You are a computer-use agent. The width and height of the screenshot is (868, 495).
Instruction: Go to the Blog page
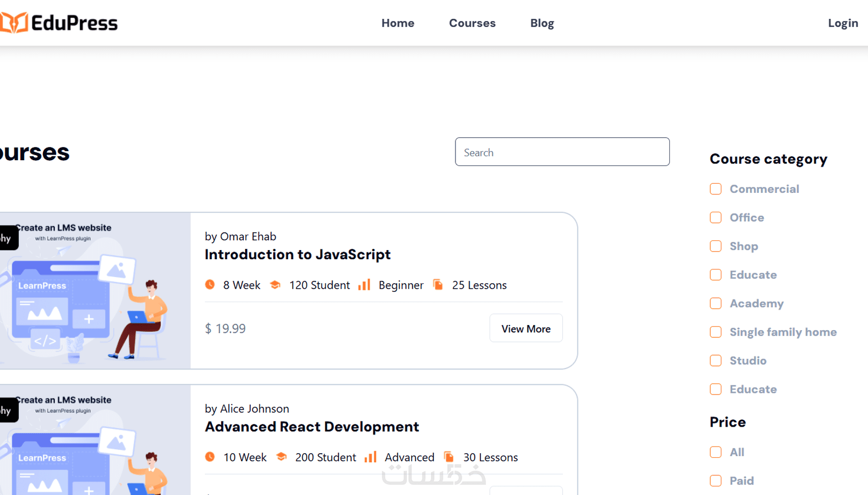pyautogui.click(x=542, y=23)
